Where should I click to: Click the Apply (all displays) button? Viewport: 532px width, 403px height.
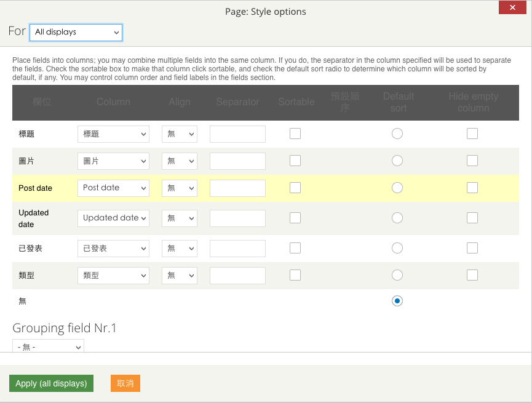pos(51,383)
